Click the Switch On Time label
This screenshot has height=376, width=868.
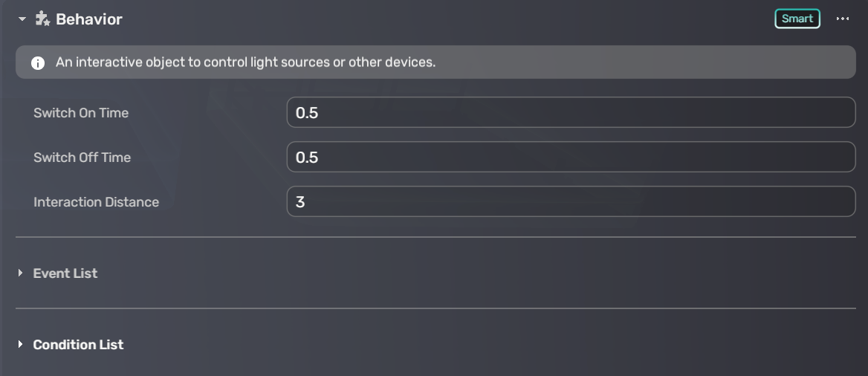pyautogui.click(x=81, y=113)
